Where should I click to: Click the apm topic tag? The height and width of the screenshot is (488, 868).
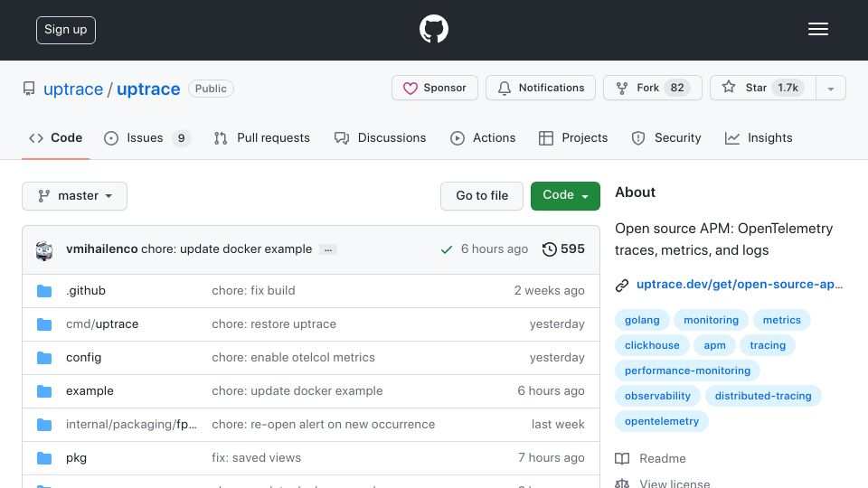(714, 345)
